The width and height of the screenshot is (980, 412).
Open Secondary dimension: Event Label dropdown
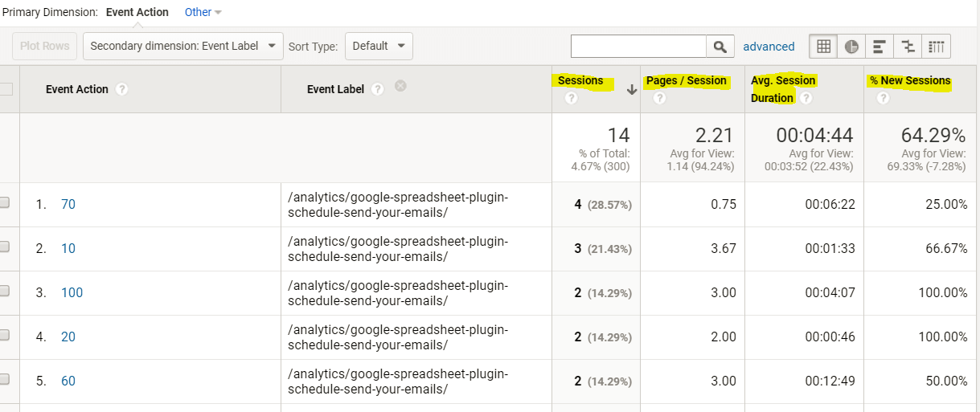(183, 47)
